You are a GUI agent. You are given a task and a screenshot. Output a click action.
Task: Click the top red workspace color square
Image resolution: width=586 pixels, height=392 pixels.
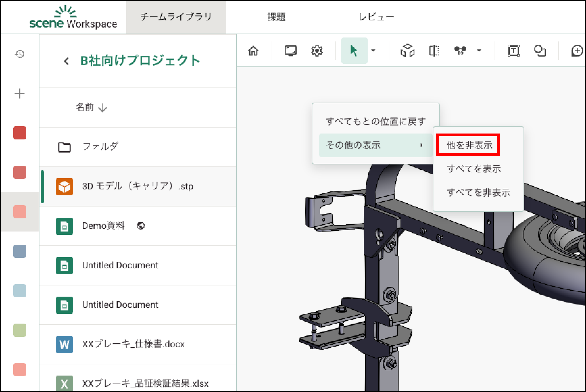20,133
